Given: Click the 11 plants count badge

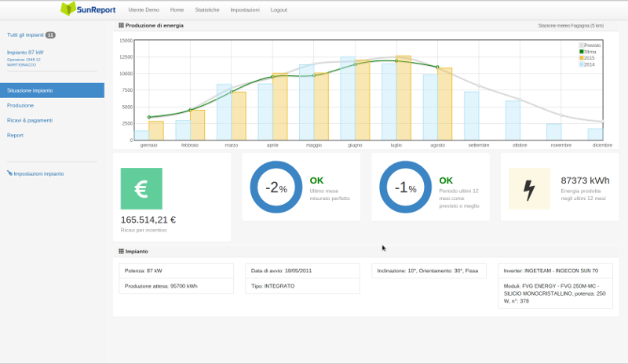Looking at the screenshot, I should tap(50, 35).
